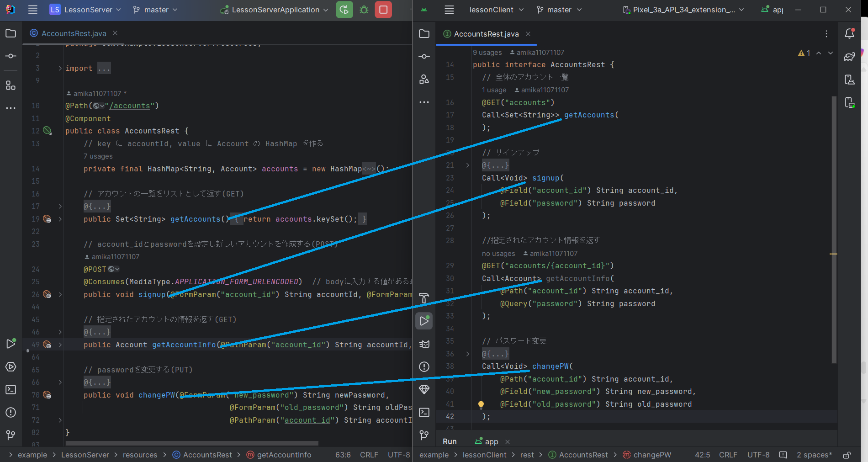This screenshot has width=868, height=462.
Task: Click warning count indicator in lessonClient editor
Action: (x=804, y=53)
